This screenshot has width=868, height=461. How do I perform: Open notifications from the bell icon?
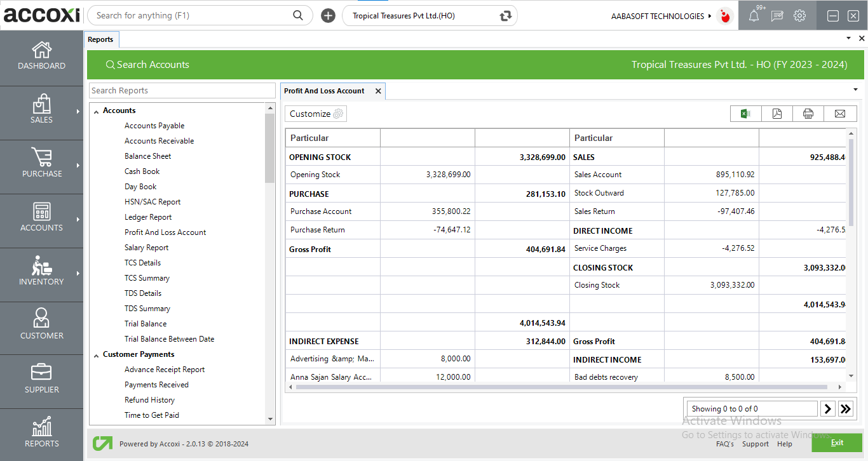coord(754,15)
